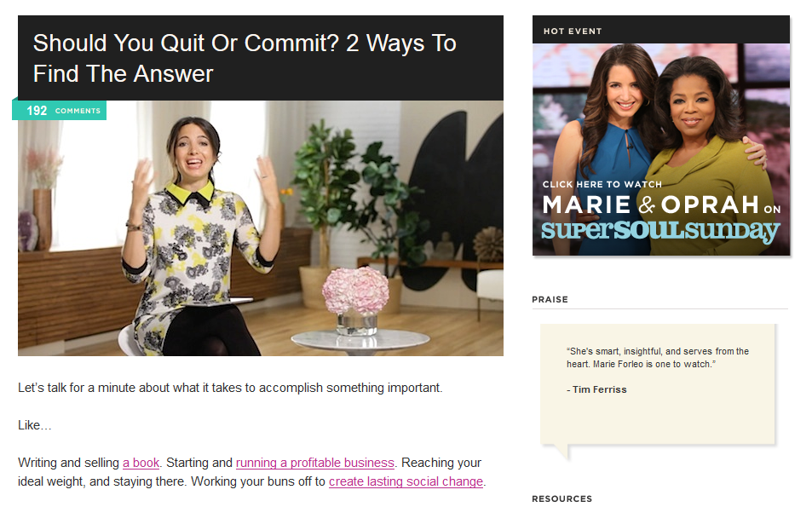This screenshot has height=507, width=812.
Task: Play the video thumbnail of Marie talking
Action: [x=261, y=228]
